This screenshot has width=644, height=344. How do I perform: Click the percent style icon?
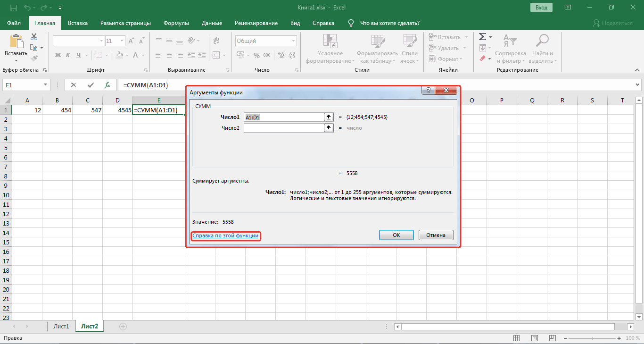coord(257,55)
